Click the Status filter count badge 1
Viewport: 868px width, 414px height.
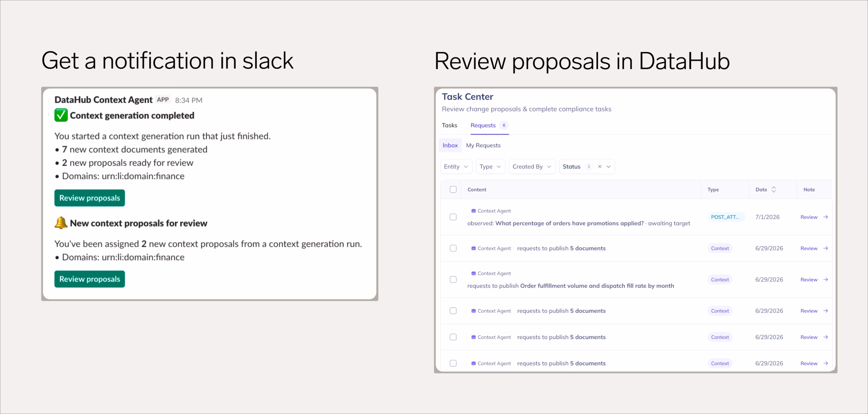[x=589, y=167]
